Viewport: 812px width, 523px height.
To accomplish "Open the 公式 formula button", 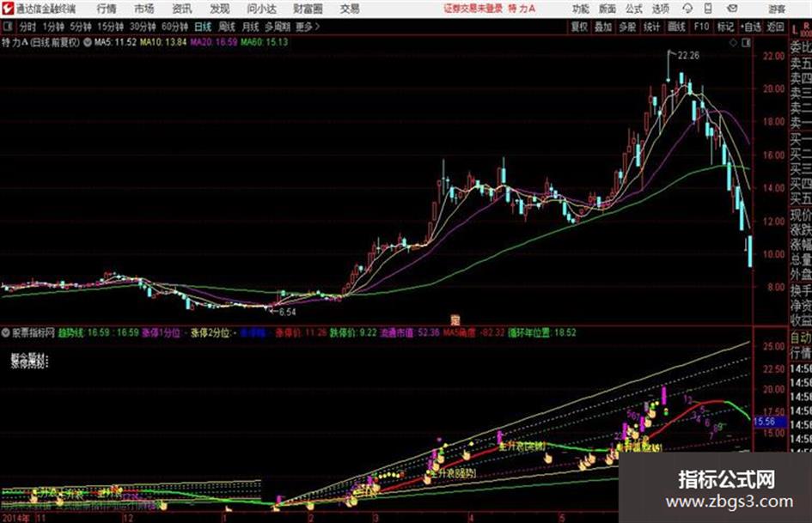I will 633,9.
